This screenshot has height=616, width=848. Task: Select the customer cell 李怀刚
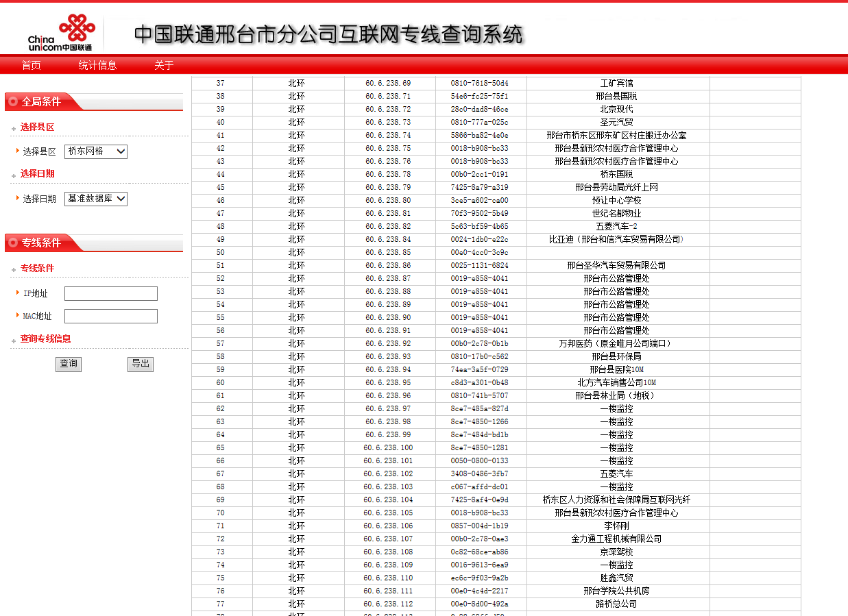tap(618, 526)
